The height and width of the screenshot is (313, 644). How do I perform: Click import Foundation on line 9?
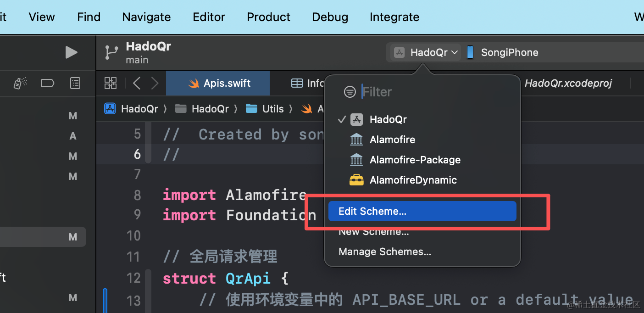pos(239,215)
